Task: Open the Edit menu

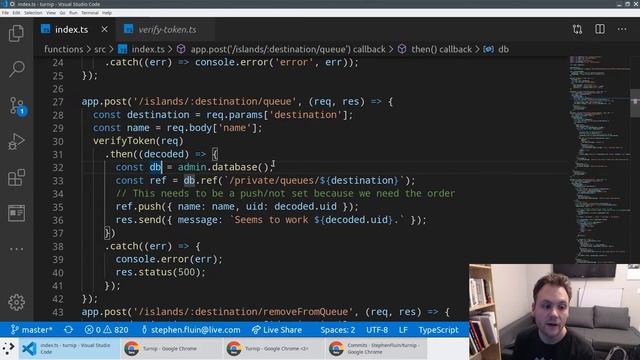Action: 16,13
